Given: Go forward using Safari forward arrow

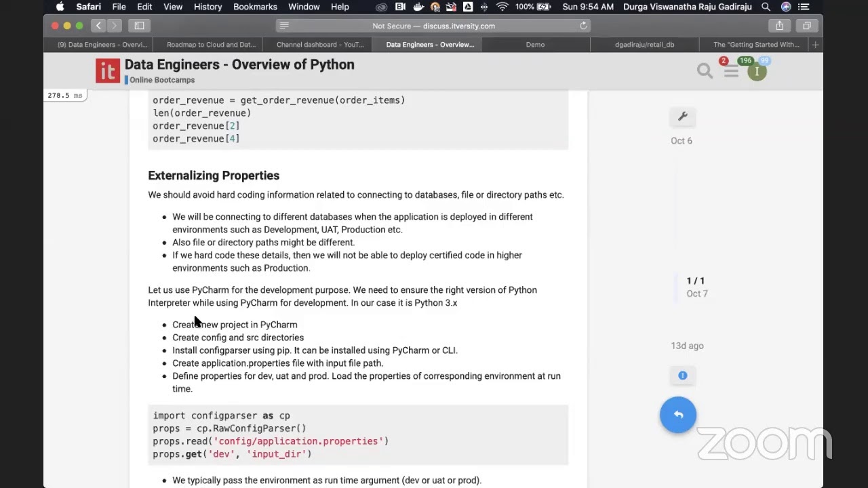Looking at the screenshot, I should tap(114, 26).
